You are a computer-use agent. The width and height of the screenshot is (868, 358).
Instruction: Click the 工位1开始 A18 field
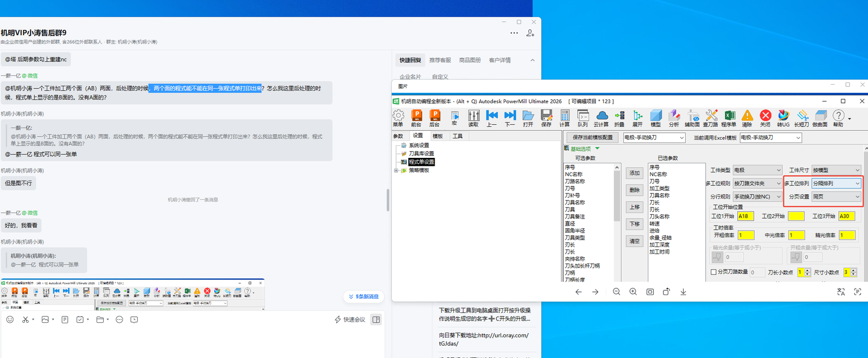click(x=745, y=216)
